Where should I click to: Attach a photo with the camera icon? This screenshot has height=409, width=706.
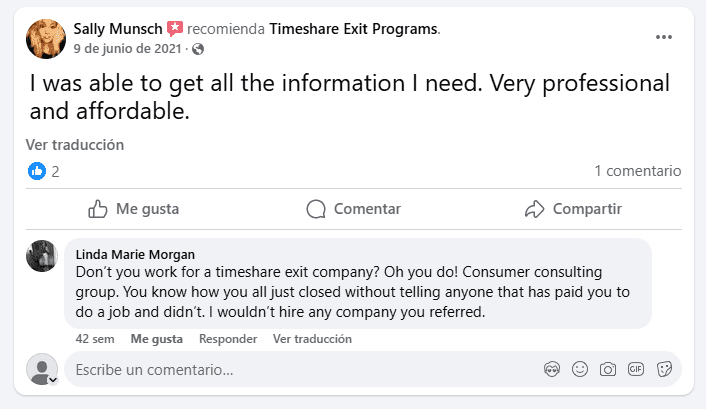[607, 369]
